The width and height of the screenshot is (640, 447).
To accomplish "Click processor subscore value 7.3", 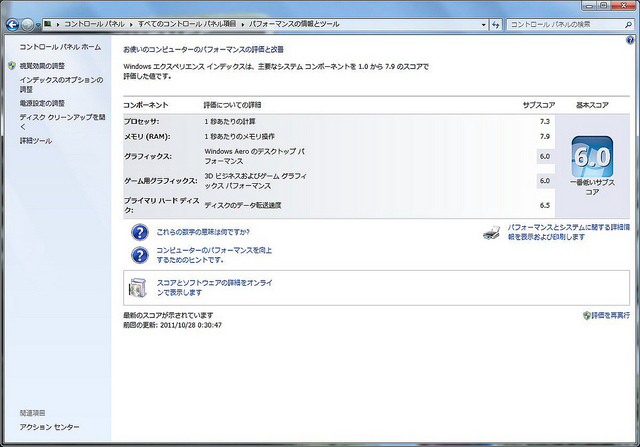I will point(545,122).
